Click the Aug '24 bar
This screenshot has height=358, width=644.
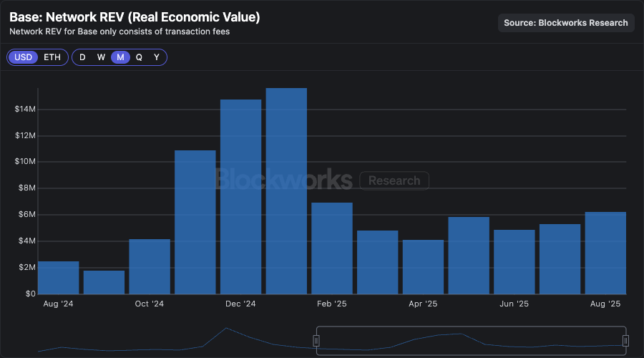coord(59,278)
